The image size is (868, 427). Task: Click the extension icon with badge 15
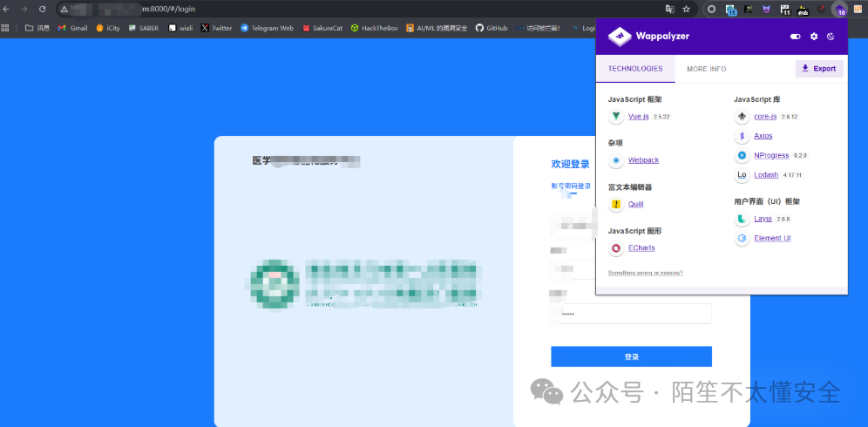730,10
